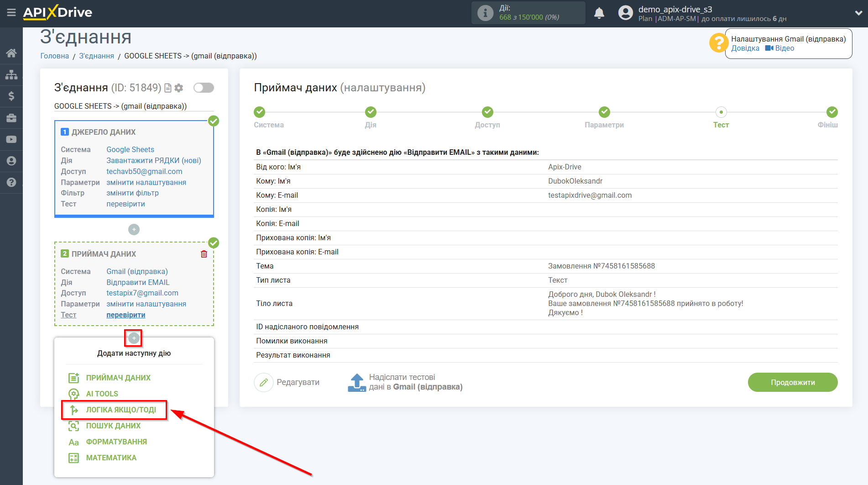Go to Фініш step
The width and height of the screenshot is (868, 485).
click(832, 112)
